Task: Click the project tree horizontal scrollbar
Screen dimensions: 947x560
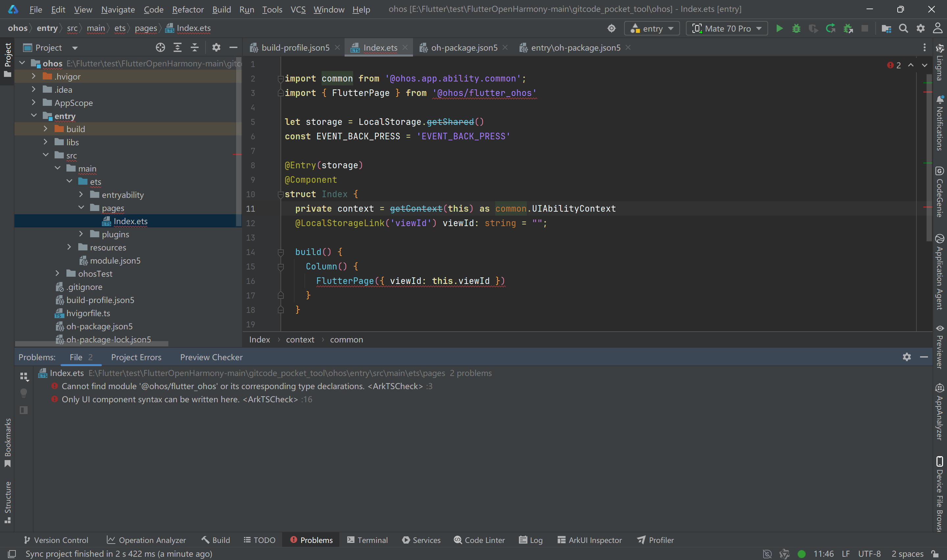Action: [92, 344]
